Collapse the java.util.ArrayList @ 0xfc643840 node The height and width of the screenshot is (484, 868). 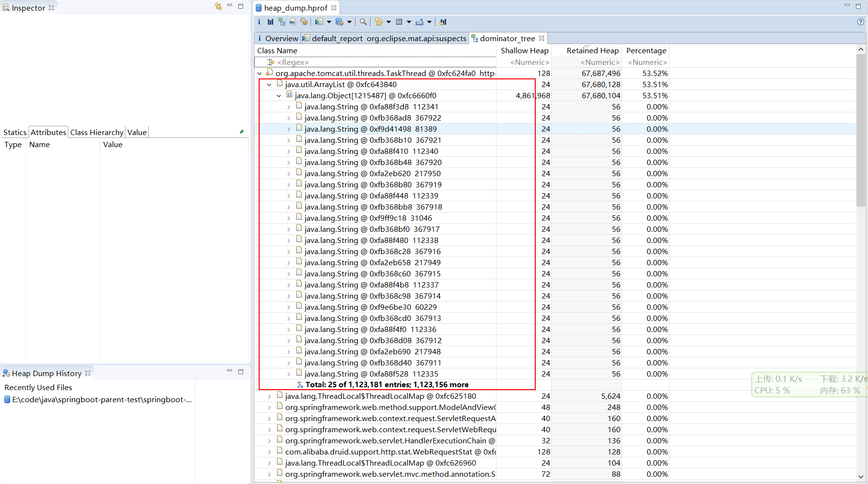pos(269,85)
